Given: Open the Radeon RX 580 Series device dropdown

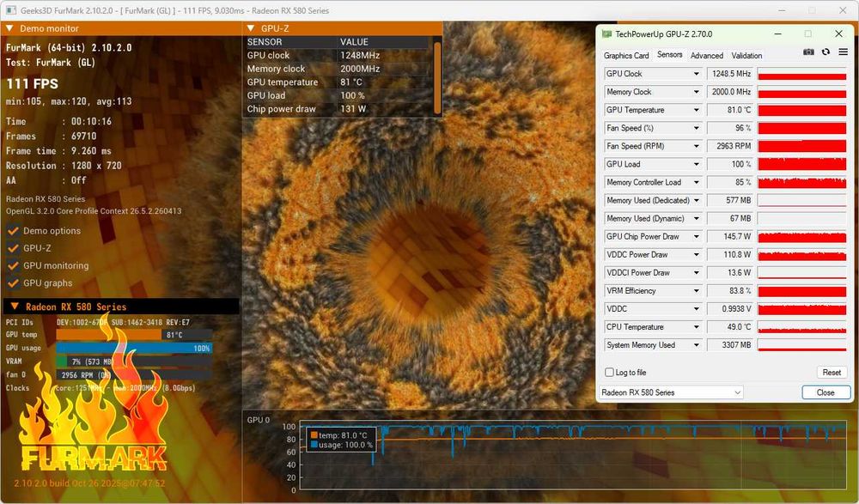Looking at the screenshot, I should tap(672, 392).
